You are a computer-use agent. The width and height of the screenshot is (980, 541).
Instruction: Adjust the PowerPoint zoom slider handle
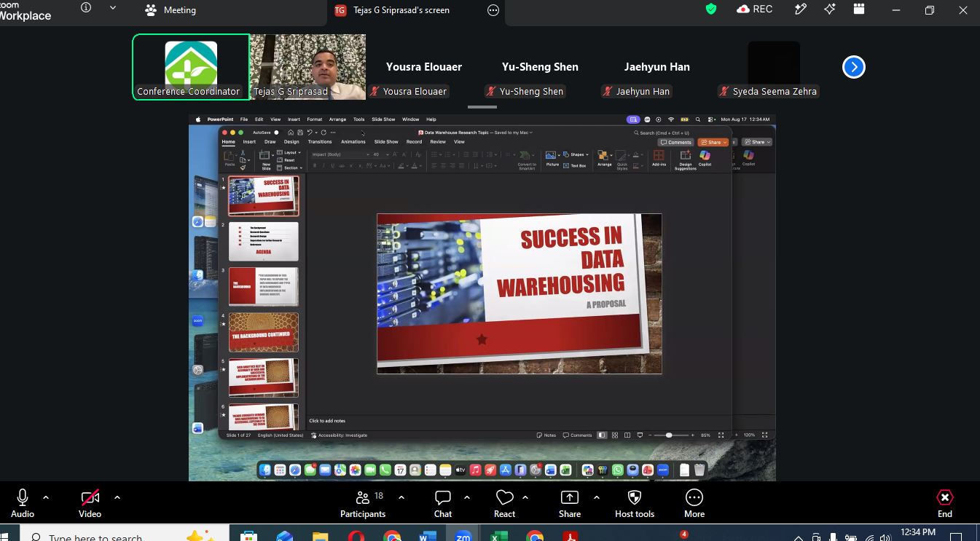coord(669,435)
